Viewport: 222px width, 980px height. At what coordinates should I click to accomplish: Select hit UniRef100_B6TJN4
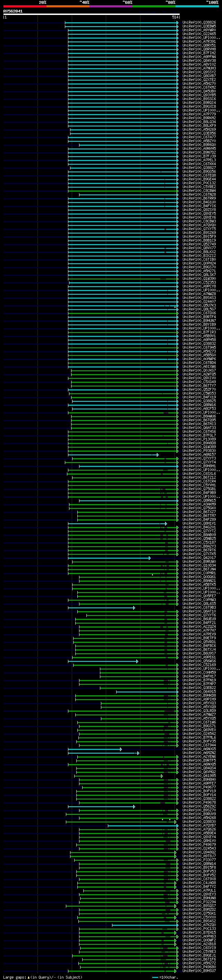[199, 569]
